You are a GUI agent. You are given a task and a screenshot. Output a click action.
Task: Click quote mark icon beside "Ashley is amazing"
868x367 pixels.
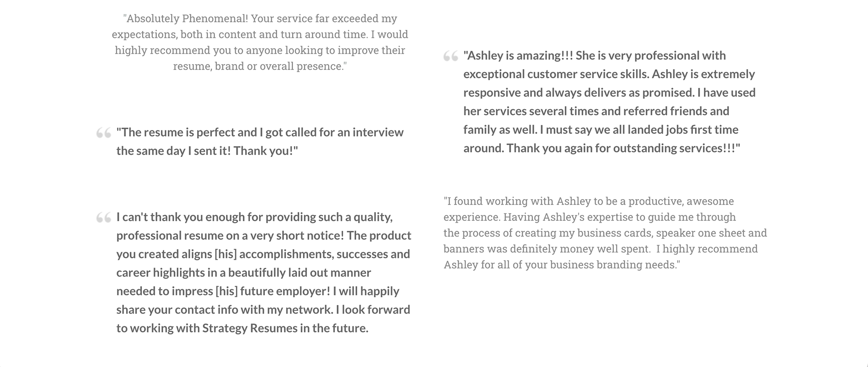click(x=451, y=56)
